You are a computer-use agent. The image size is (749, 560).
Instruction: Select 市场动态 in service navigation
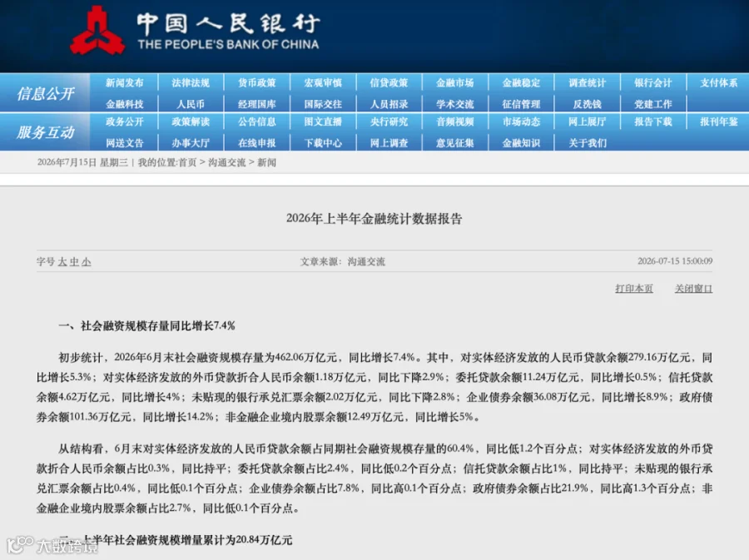521,121
